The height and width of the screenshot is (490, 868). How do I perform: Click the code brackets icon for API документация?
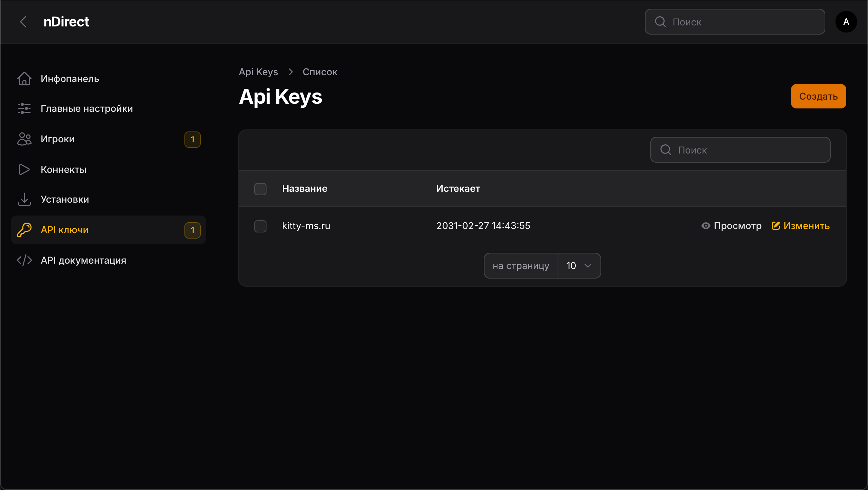coord(24,260)
